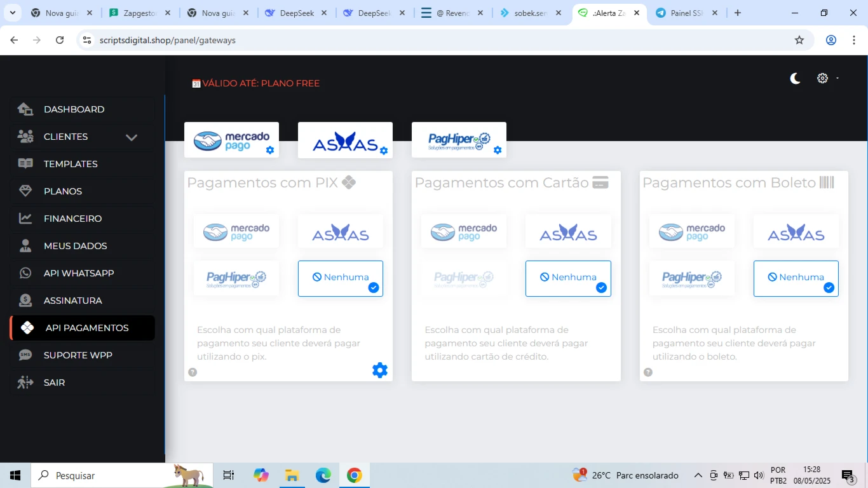Expand the Clientes submenu chevron

132,137
